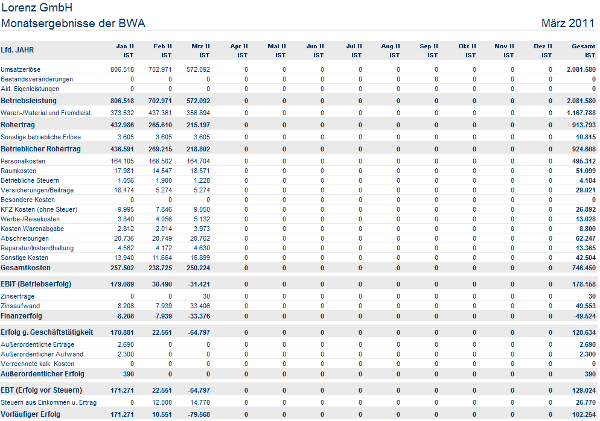
Task: Click the Finanzerfolg March value -33.376
Action: 199,316
